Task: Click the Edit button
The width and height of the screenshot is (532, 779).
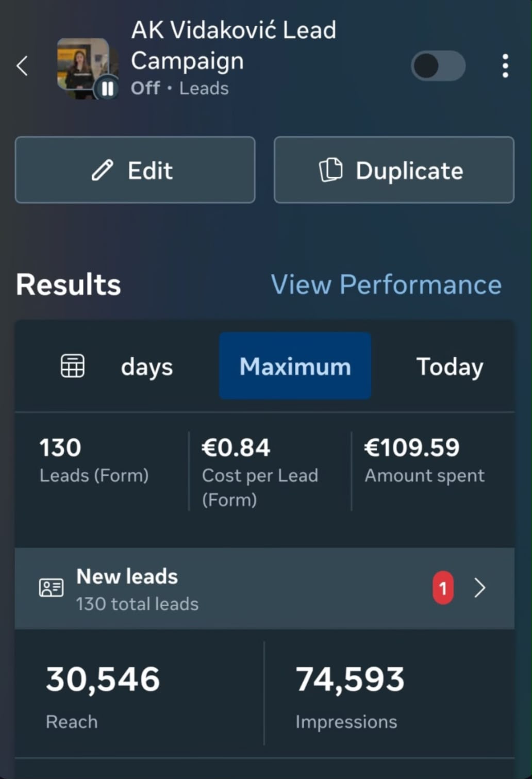Action: tap(135, 170)
